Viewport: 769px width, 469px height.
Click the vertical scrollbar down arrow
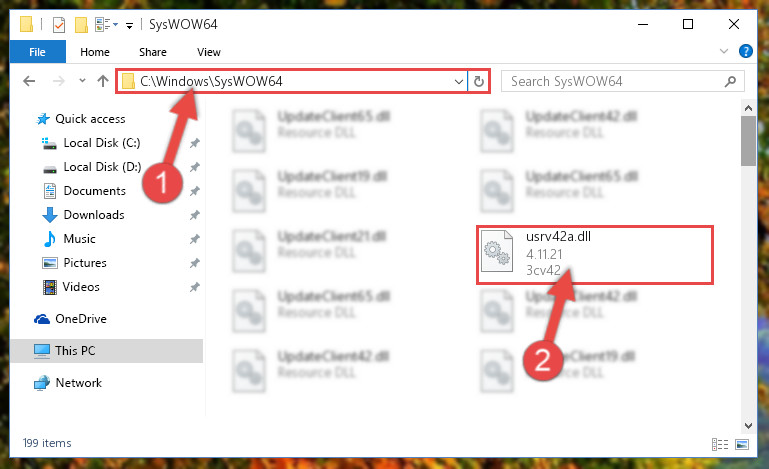click(748, 425)
